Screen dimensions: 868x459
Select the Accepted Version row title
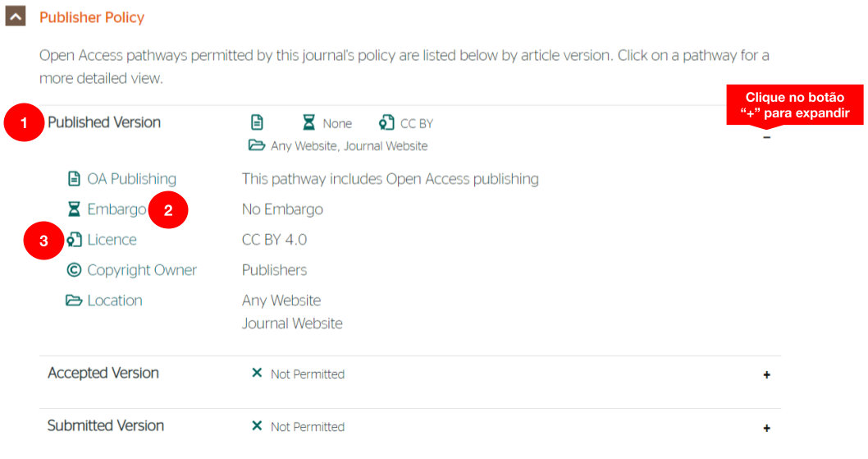[x=103, y=373]
